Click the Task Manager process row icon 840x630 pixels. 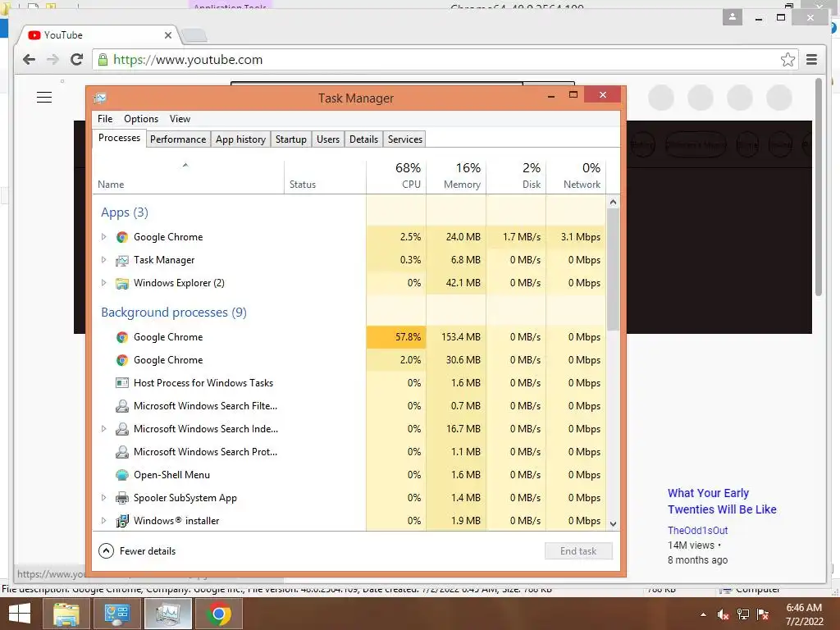click(x=122, y=260)
